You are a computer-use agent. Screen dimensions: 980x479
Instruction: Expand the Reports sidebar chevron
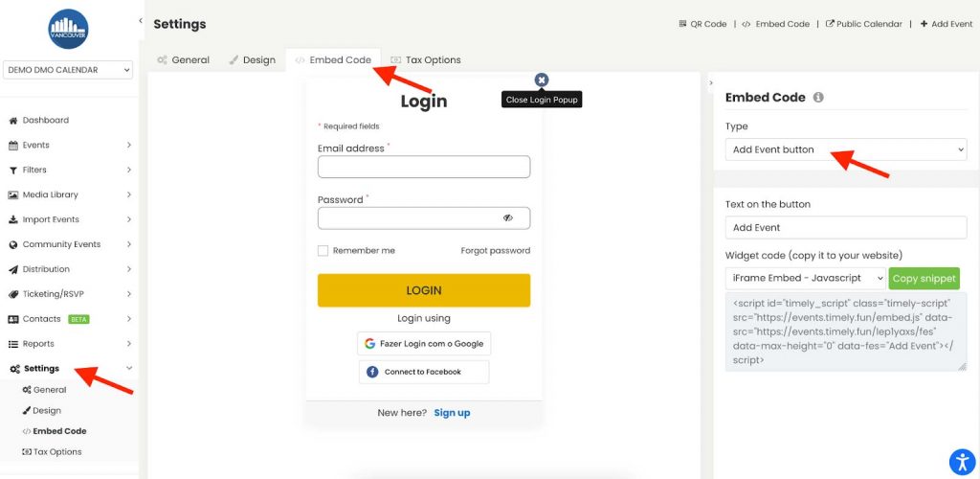[129, 344]
